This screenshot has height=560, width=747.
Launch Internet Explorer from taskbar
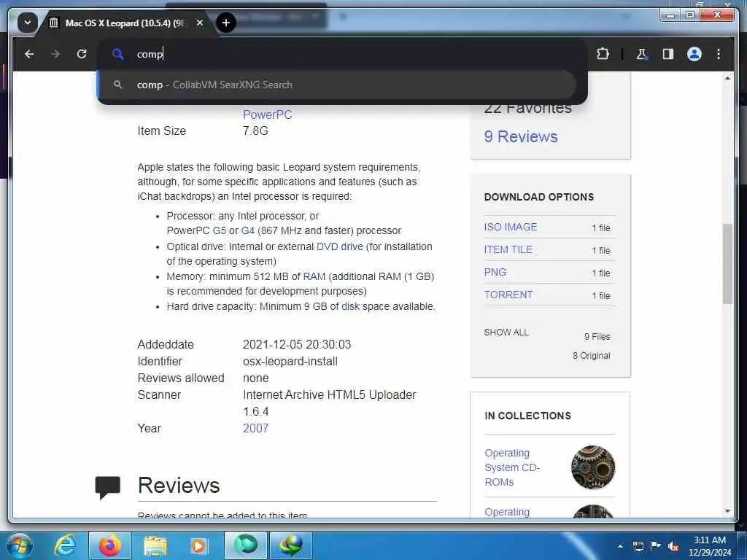pyautogui.click(x=64, y=545)
